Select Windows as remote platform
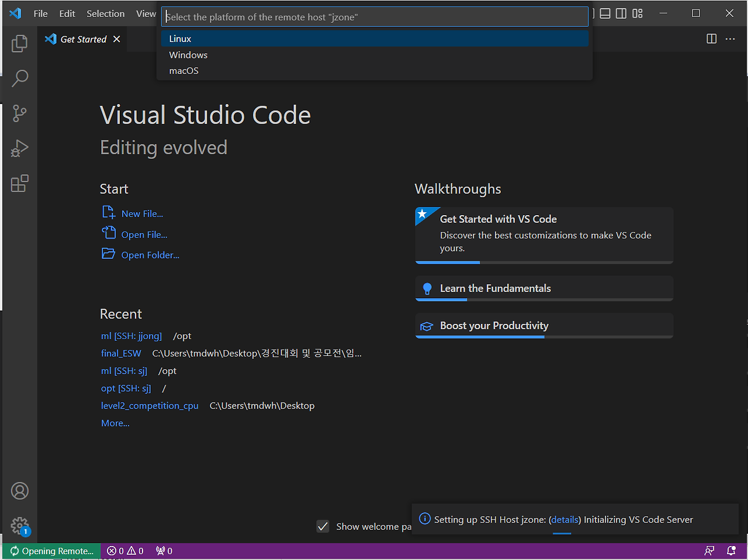This screenshot has width=748, height=560. [x=375, y=55]
